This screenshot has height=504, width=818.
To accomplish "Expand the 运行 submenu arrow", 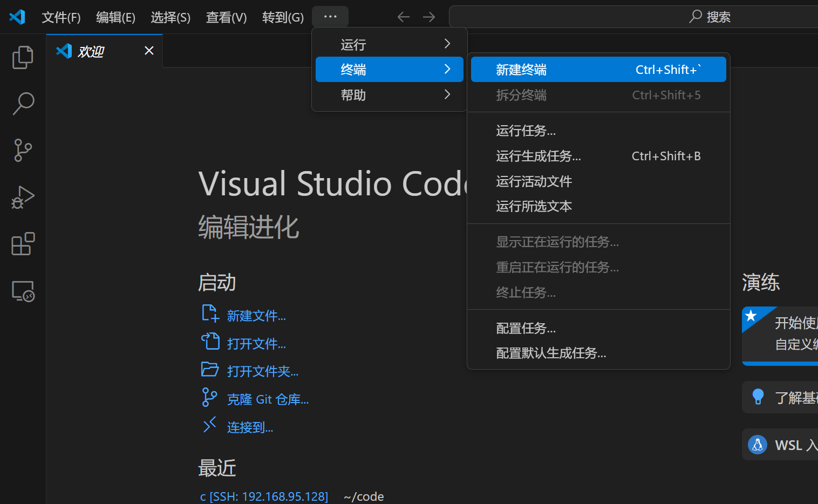I will coord(447,44).
